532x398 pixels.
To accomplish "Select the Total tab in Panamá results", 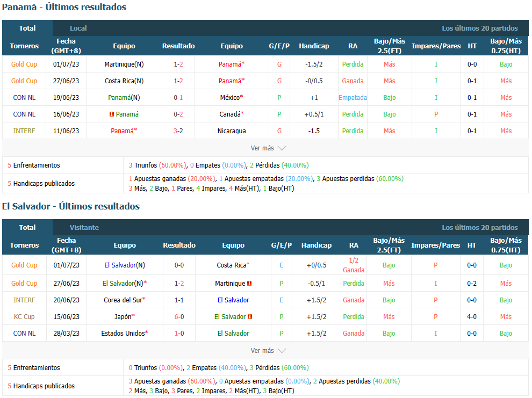I will pos(27,28).
